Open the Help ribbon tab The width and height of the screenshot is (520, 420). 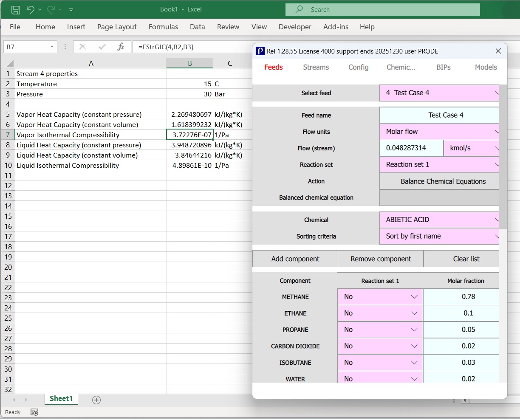(x=367, y=27)
